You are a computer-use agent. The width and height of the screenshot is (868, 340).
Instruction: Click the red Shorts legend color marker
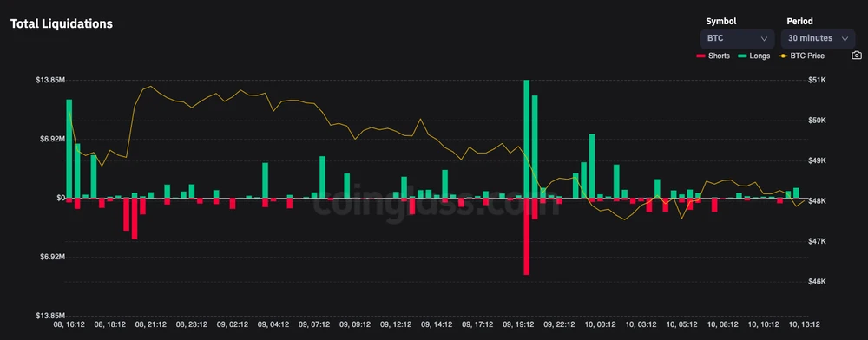coord(700,56)
